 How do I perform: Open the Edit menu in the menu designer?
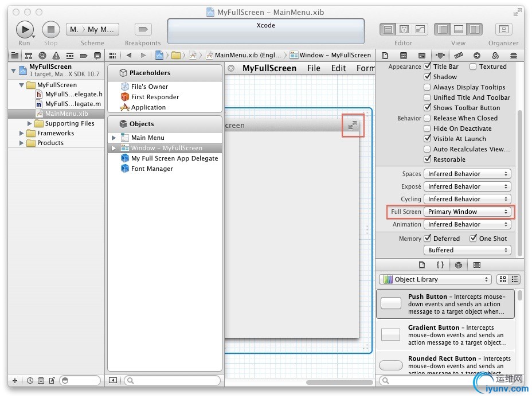pos(338,68)
